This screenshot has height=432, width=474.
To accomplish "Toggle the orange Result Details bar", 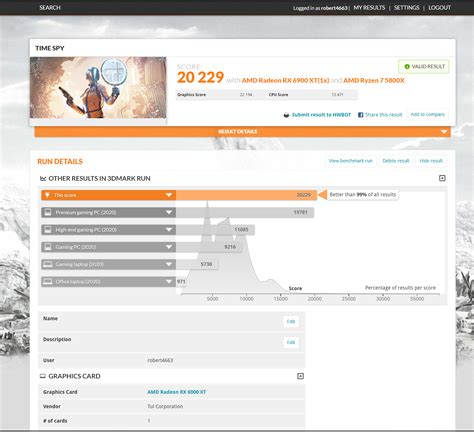I will point(242,132).
